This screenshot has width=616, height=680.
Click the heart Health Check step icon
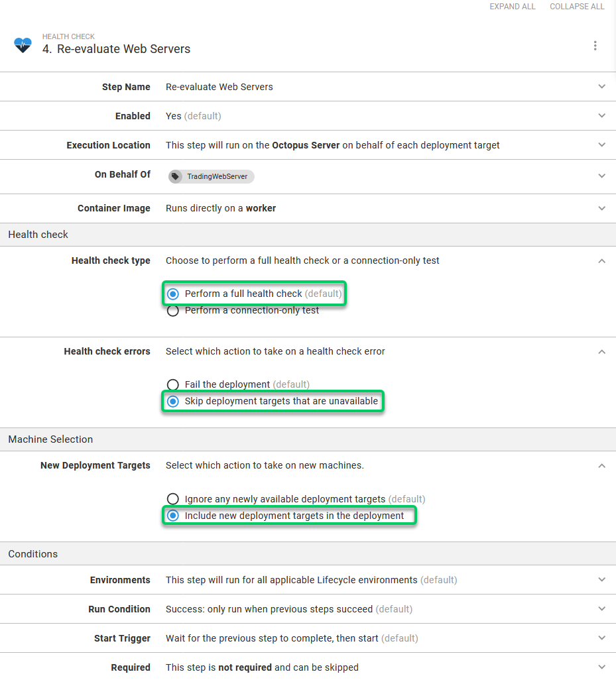[x=23, y=45]
